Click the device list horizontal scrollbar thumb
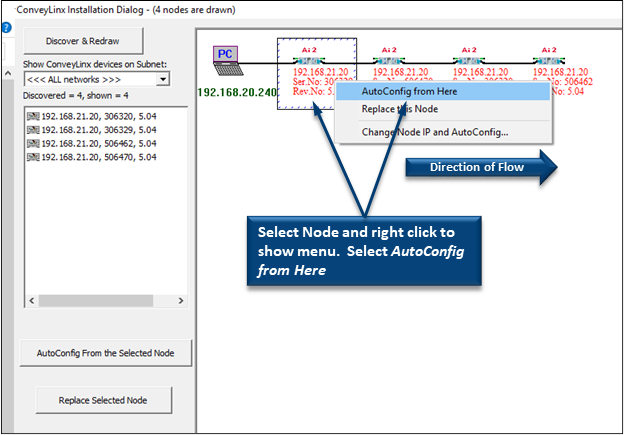624x435 pixels. (96, 300)
